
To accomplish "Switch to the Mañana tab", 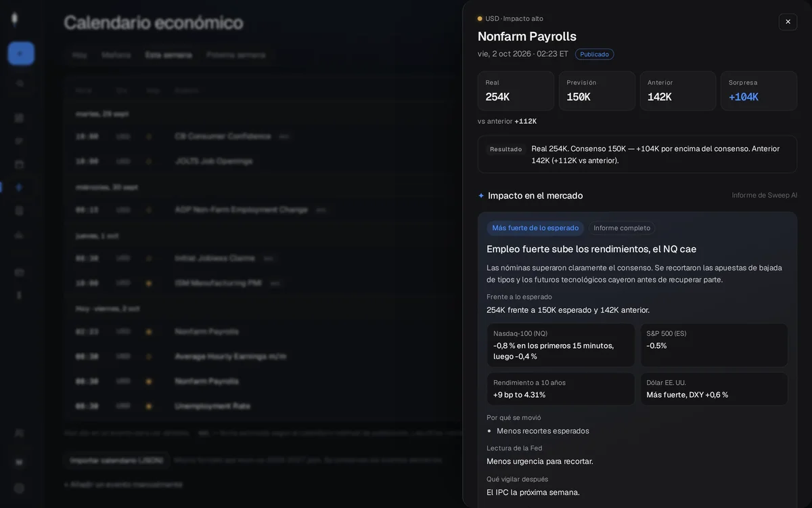I will (x=116, y=55).
